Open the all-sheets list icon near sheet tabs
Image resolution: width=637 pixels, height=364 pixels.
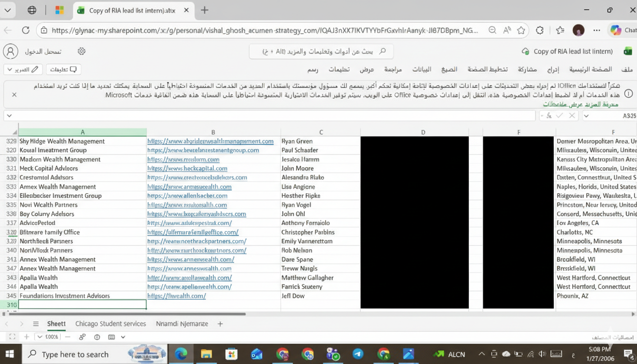[36, 324]
